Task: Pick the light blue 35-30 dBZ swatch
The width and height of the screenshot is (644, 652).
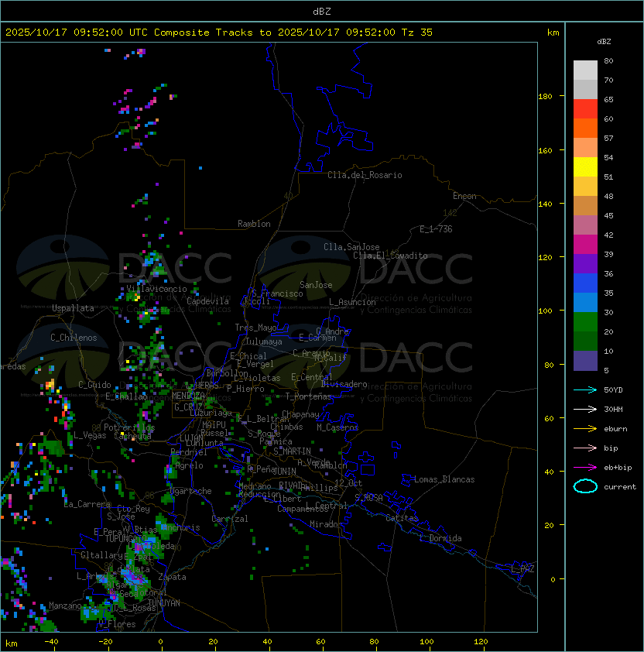Action: pos(585,302)
